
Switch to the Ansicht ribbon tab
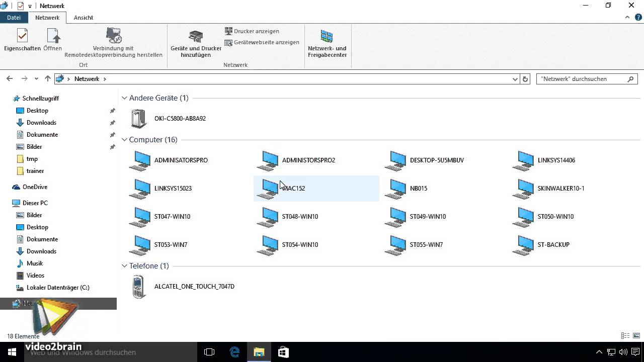tap(84, 18)
